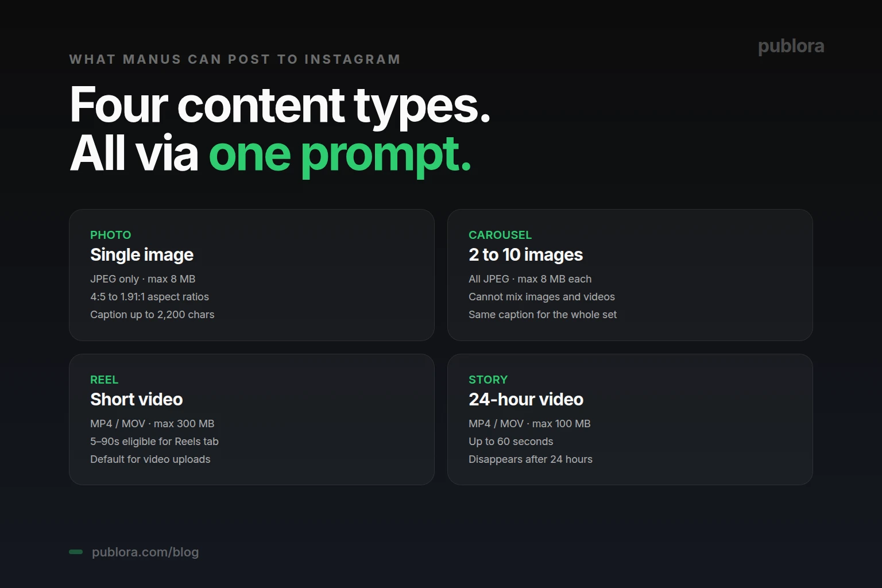Click the CAROUSEL card label
Viewport: 882px width, 588px height.
click(500, 235)
